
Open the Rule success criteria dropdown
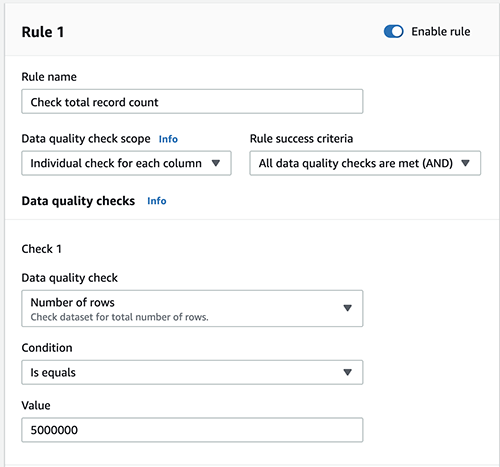tap(365, 163)
